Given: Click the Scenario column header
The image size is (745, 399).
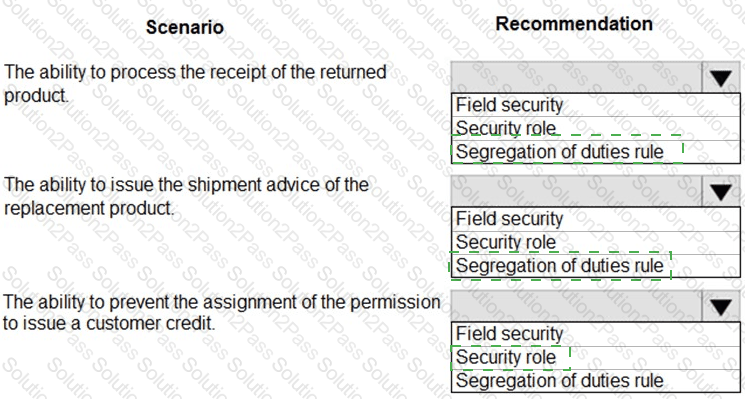Looking at the screenshot, I should pyautogui.click(x=184, y=27).
